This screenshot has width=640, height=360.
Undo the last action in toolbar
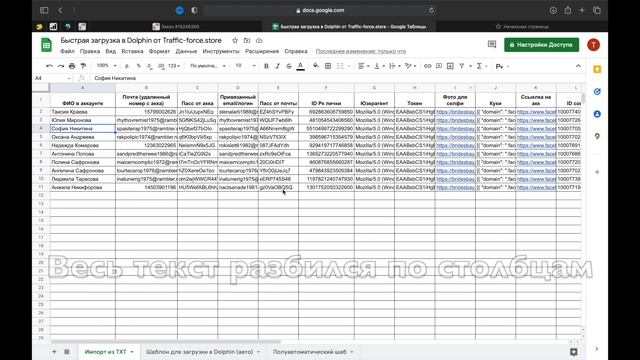(x=49, y=66)
